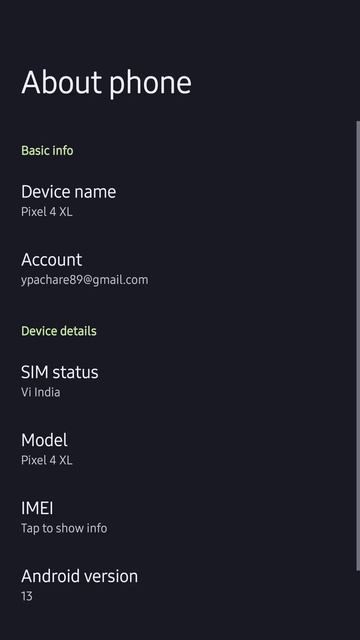Screen dimensions: 360x640
Task: Click the 'About phone' page title
Action: [x=106, y=83]
